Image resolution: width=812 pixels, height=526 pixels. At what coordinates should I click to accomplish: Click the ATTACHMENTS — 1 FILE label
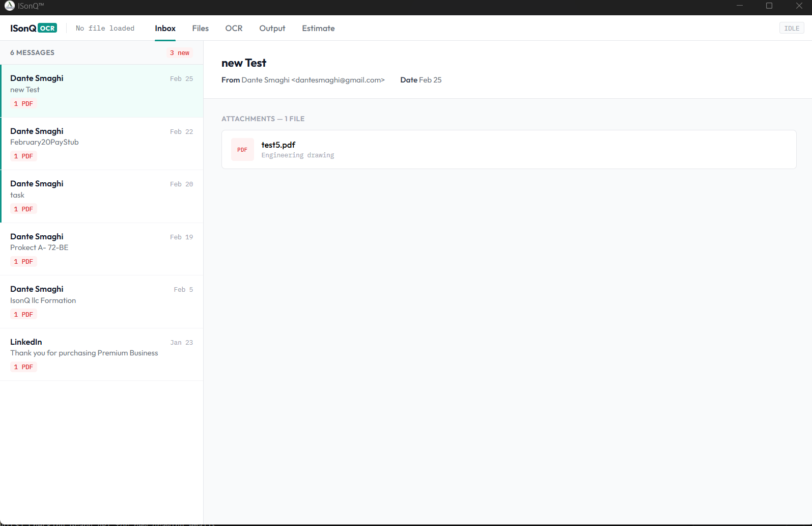263,119
